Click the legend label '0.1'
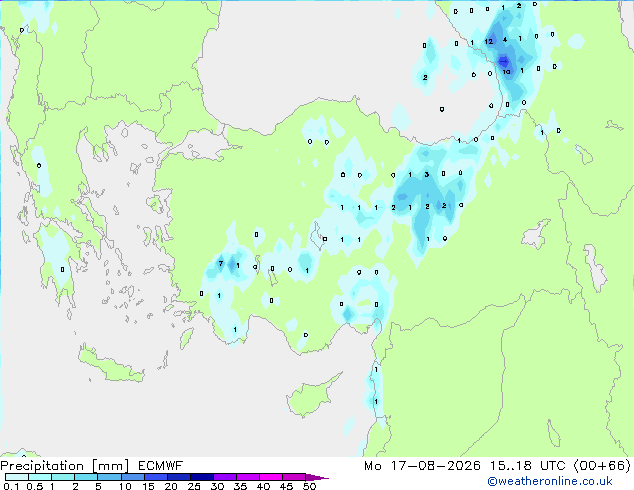This screenshot has width=634, height=490. (x=11, y=486)
